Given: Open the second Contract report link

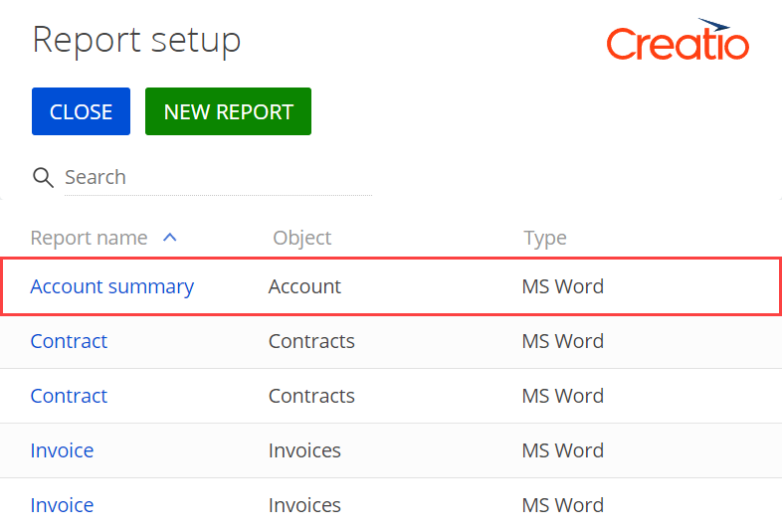Looking at the screenshot, I should [69, 396].
